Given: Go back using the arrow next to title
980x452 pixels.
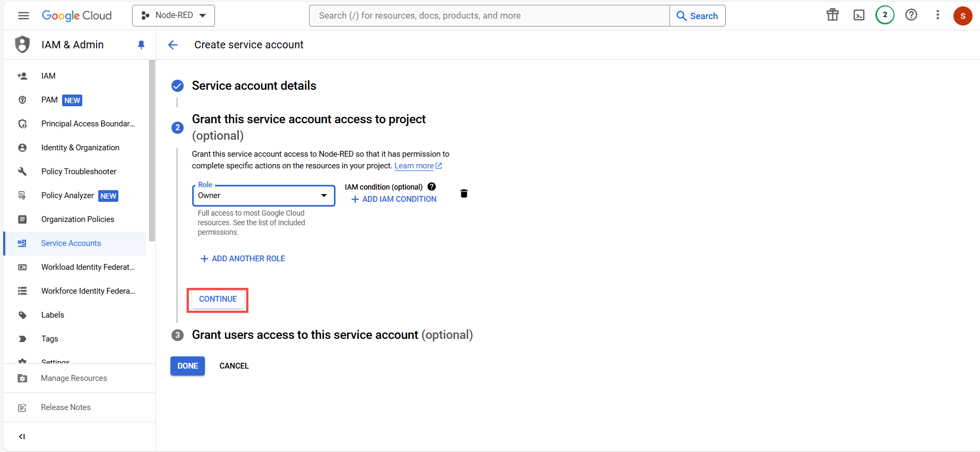Looking at the screenshot, I should 173,45.
